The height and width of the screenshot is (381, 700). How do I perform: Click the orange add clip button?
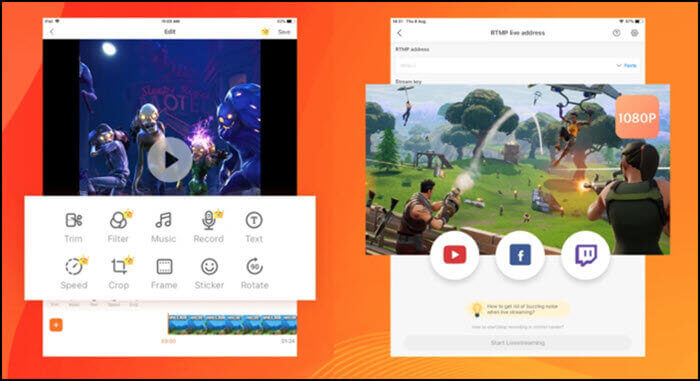tap(56, 325)
